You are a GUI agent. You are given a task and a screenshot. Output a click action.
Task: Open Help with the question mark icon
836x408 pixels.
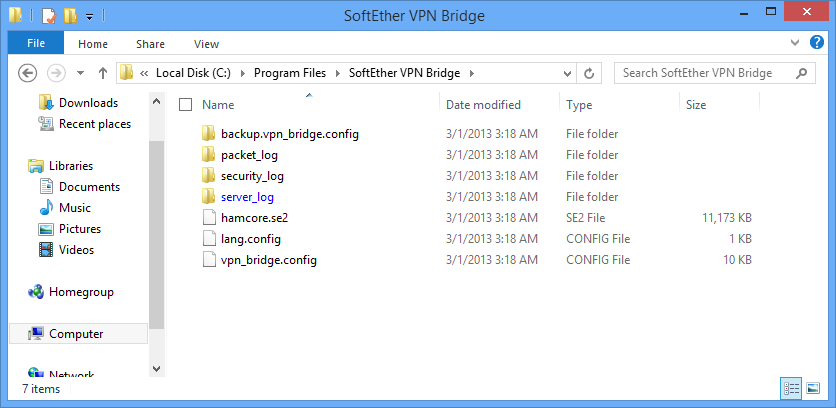point(816,43)
